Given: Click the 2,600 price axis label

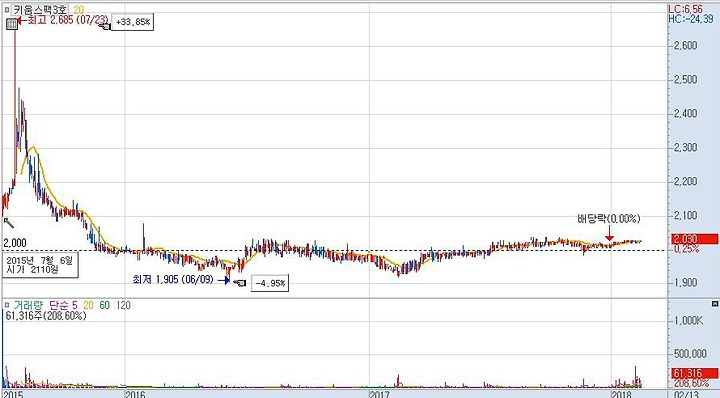Looking at the screenshot, I should pyautogui.click(x=685, y=45).
